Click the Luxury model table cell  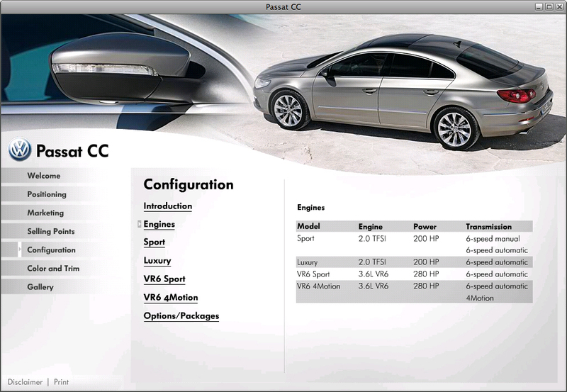307,262
